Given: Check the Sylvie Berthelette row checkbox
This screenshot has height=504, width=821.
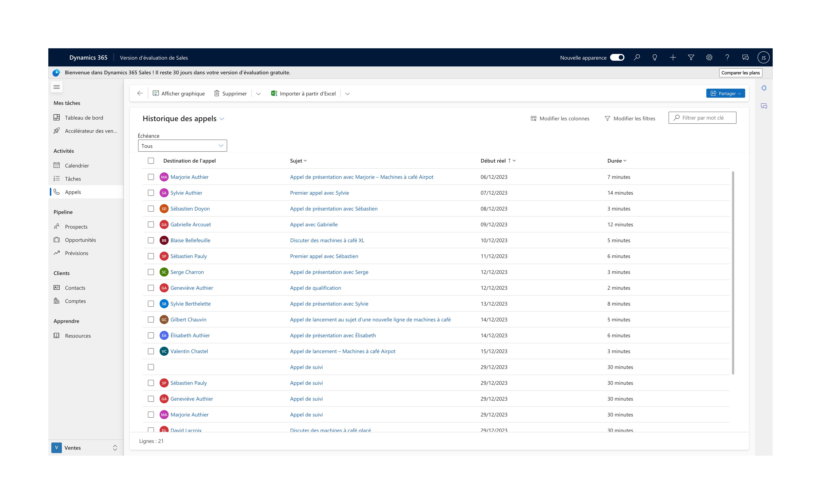Looking at the screenshot, I should point(151,304).
